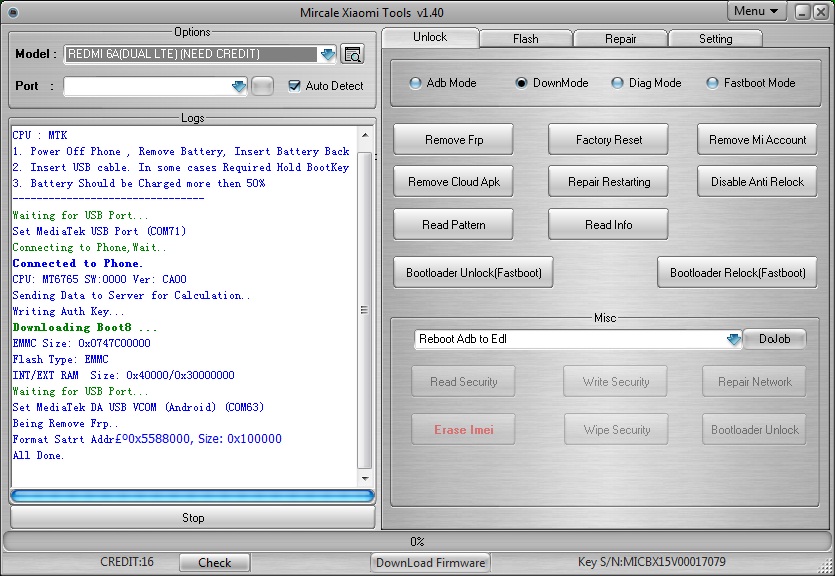This screenshot has width=835, height=576.
Task: Click the Read Info button
Action: coord(609,225)
